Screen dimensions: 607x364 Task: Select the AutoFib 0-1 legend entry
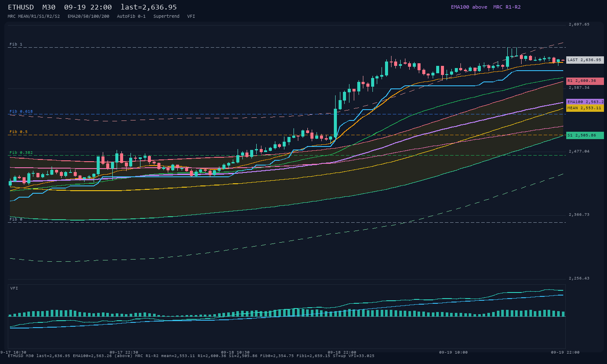point(131,16)
